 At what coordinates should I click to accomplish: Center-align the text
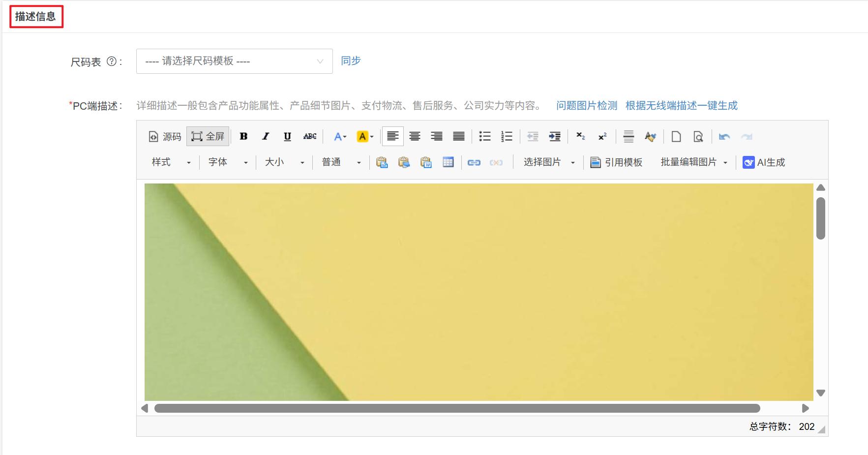point(415,137)
